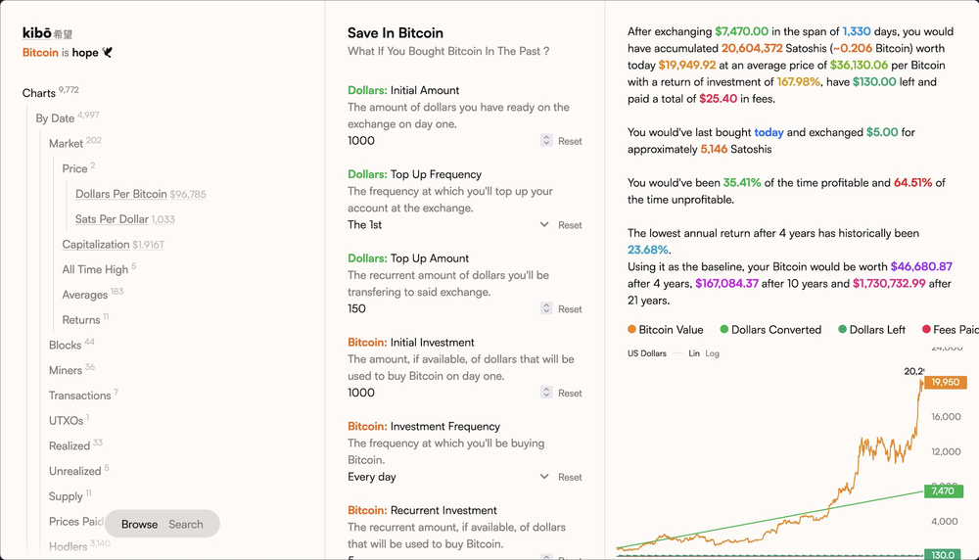Click the 19,950 orange price label

pos(945,383)
